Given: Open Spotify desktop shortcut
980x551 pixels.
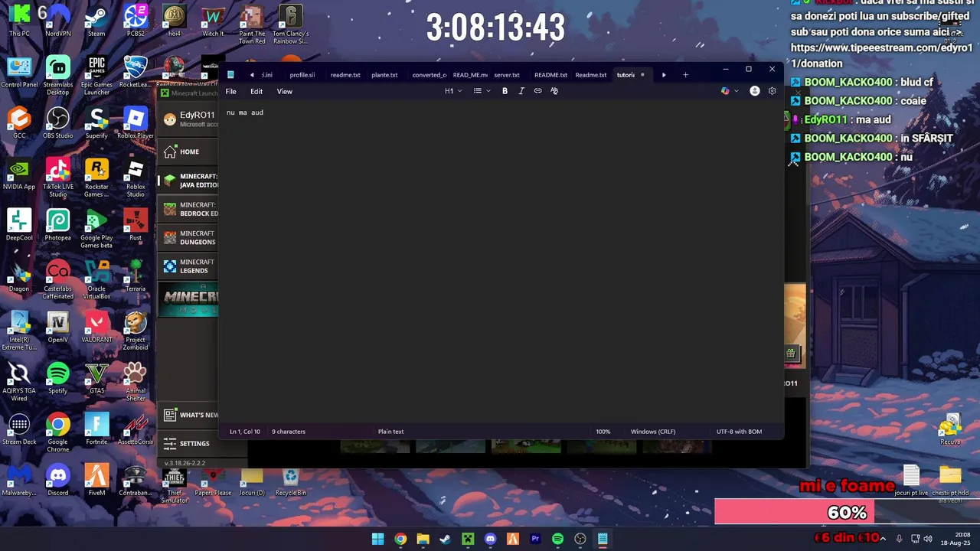Looking at the screenshot, I should tap(58, 378).
